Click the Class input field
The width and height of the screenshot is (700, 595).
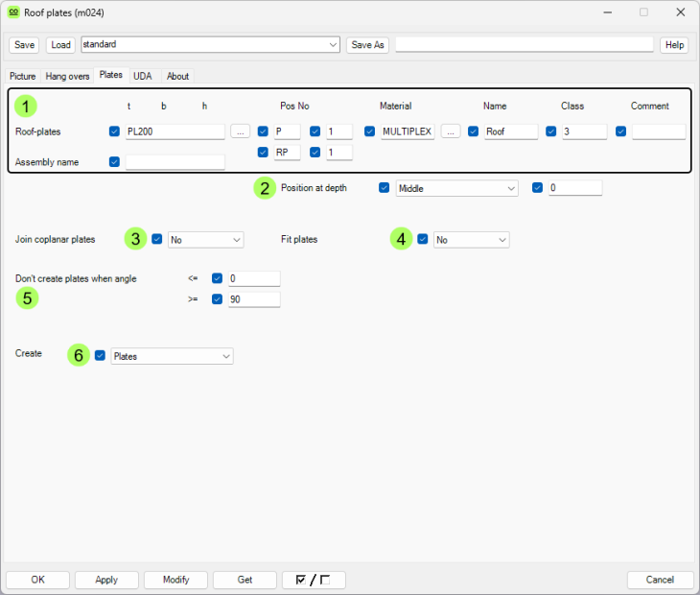tap(584, 132)
